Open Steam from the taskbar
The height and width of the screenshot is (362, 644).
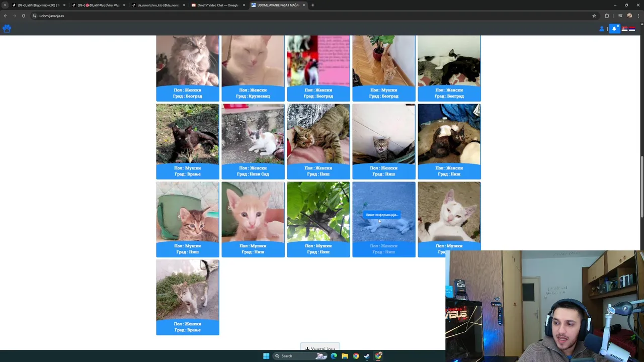tap(367, 356)
